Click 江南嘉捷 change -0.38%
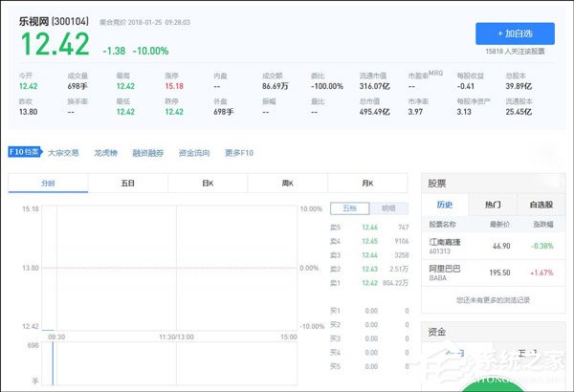 (x=542, y=247)
